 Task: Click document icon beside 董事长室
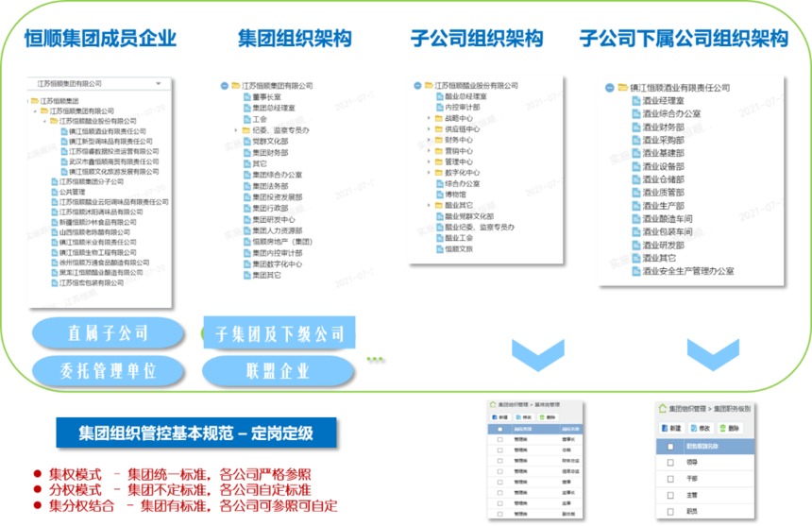tap(247, 97)
